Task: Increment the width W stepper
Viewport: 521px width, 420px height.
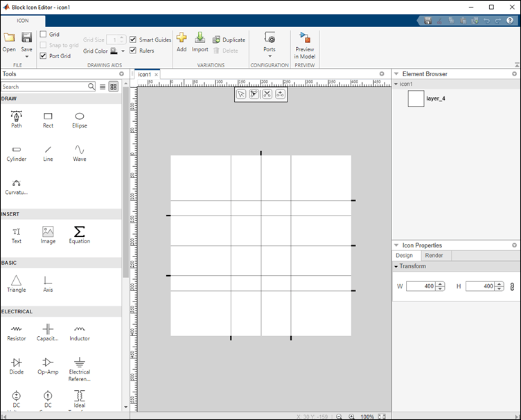Action: tap(440, 284)
